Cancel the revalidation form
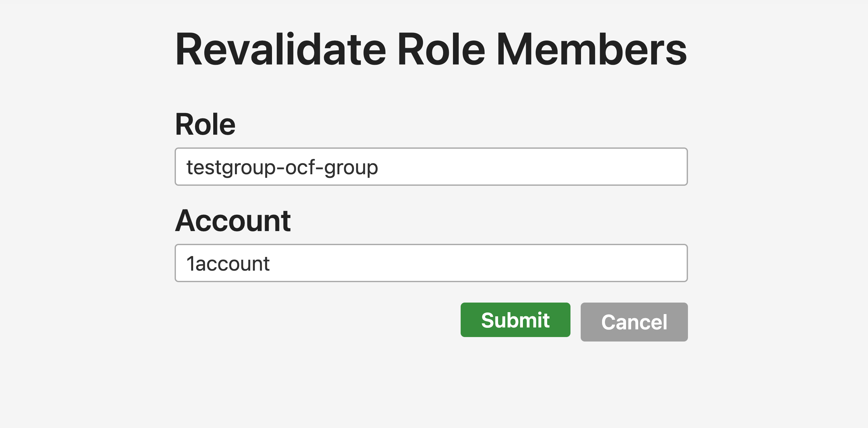The height and width of the screenshot is (428, 868). click(634, 322)
